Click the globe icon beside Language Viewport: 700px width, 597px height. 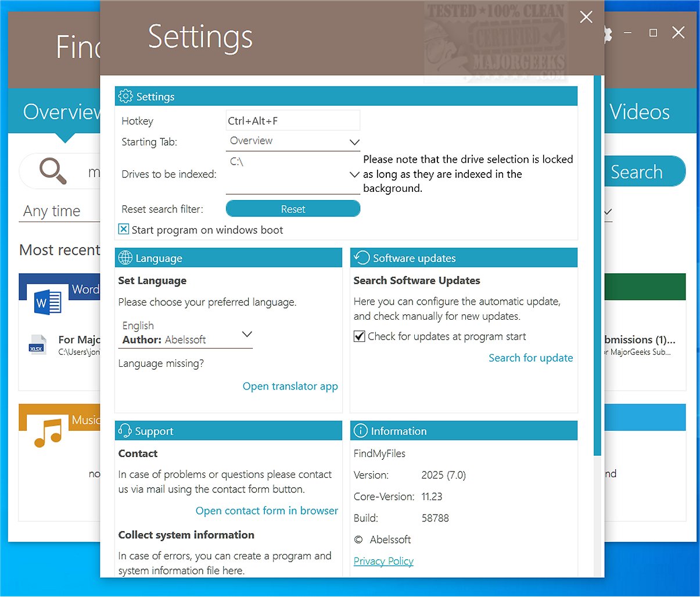pos(125,258)
